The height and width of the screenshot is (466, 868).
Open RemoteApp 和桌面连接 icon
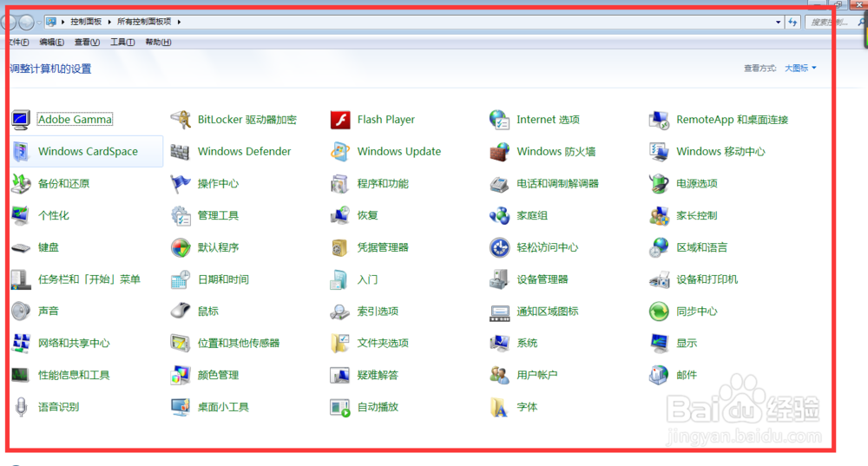pyautogui.click(x=659, y=120)
